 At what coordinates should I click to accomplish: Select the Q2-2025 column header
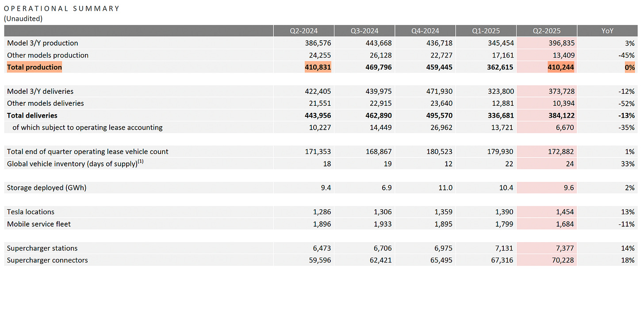tap(547, 31)
